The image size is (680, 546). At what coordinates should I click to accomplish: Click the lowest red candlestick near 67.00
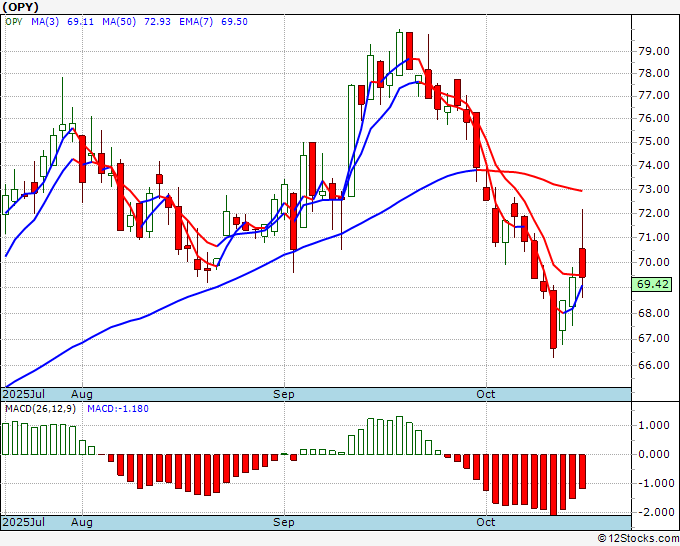pos(553,319)
